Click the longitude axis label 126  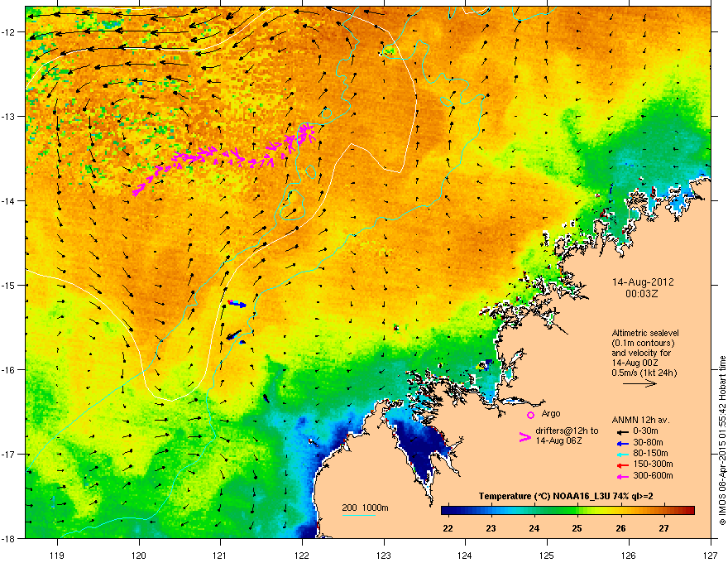click(629, 555)
